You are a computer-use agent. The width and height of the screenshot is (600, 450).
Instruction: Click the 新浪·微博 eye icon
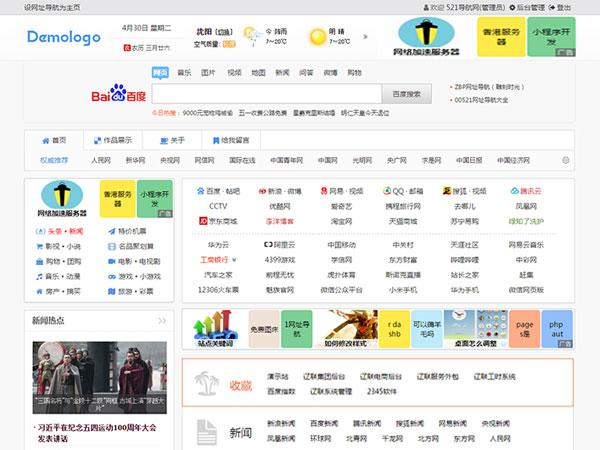pos(262,191)
